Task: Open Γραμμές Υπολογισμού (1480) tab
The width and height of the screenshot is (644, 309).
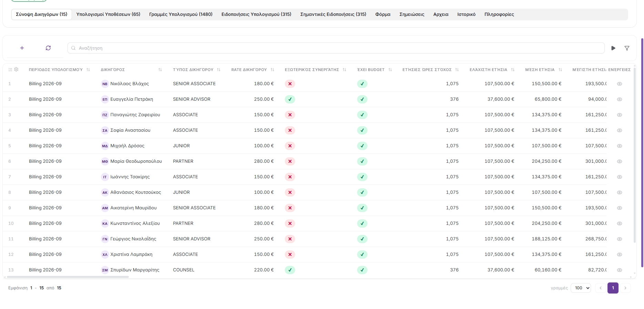Action: [181, 14]
